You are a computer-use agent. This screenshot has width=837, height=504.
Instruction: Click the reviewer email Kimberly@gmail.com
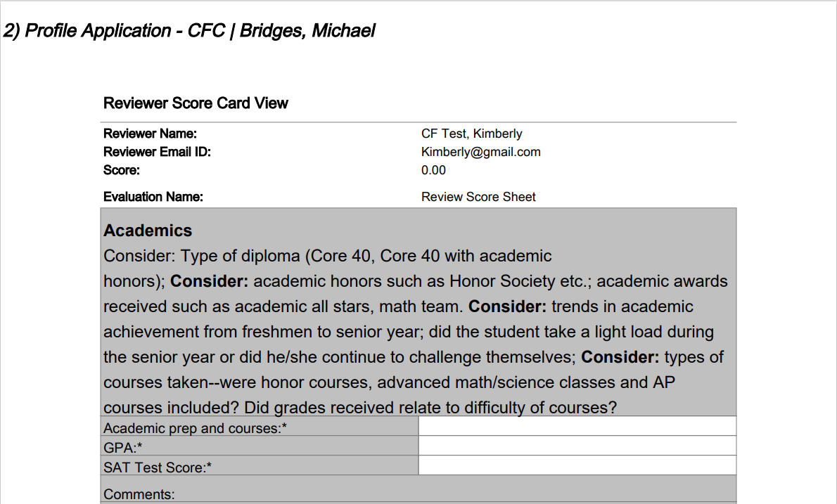click(480, 152)
